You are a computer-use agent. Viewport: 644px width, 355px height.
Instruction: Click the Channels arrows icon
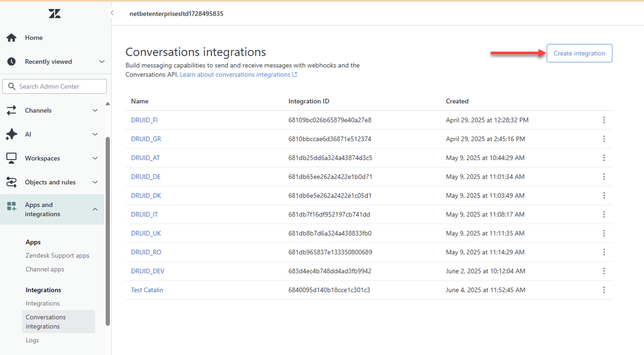[x=12, y=111]
